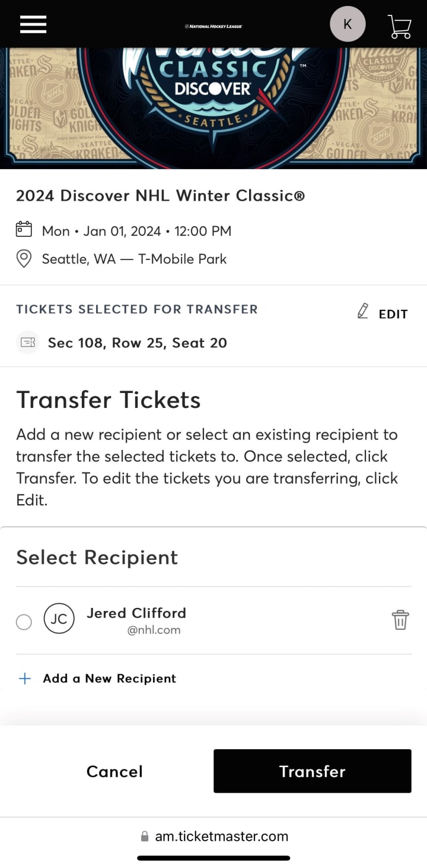
Task: Tap the K profile avatar
Action: click(x=348, y=24)
